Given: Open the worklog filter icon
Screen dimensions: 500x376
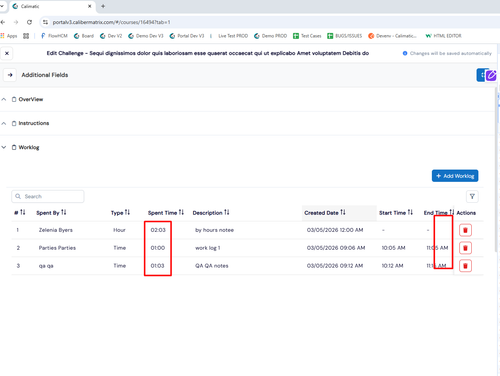Looking at the screenshot, I should click(x=472, y=196).
